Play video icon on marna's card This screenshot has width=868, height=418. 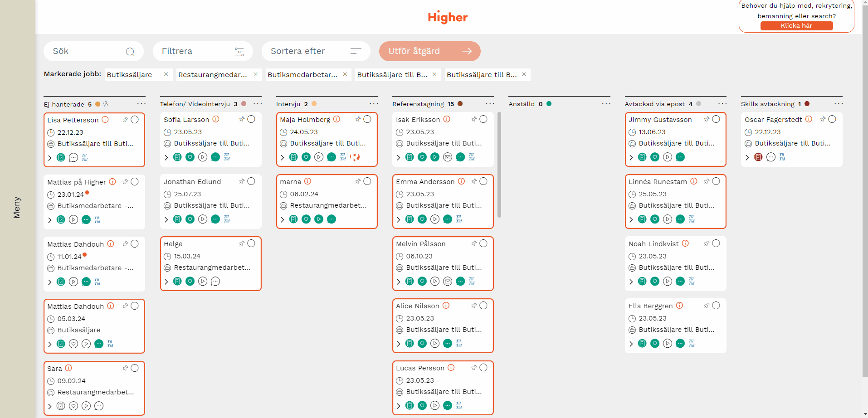[319, 219]
